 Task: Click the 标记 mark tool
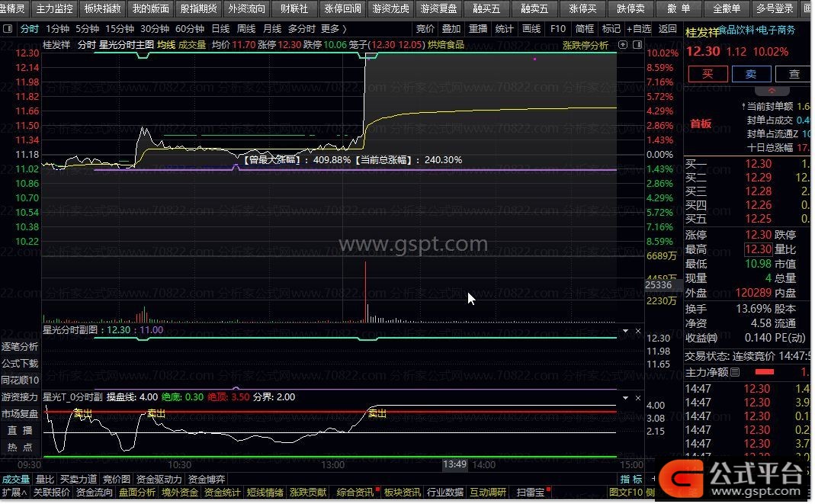611,29
